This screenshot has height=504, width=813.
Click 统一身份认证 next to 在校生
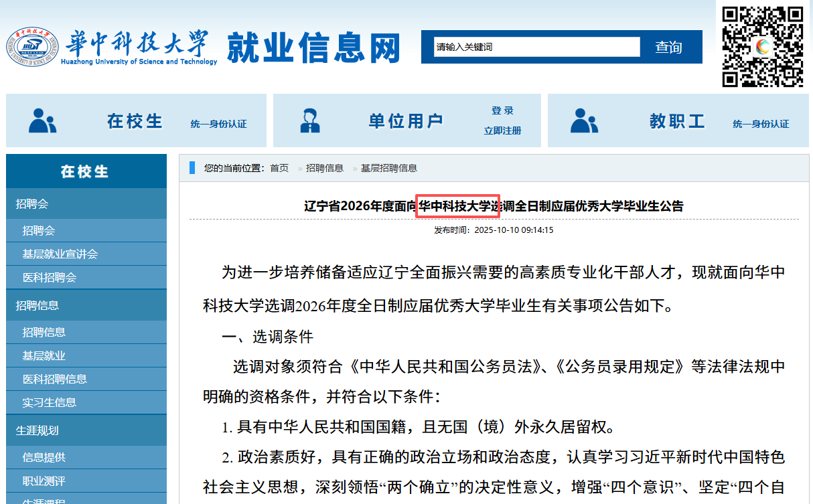pos(218,124)
